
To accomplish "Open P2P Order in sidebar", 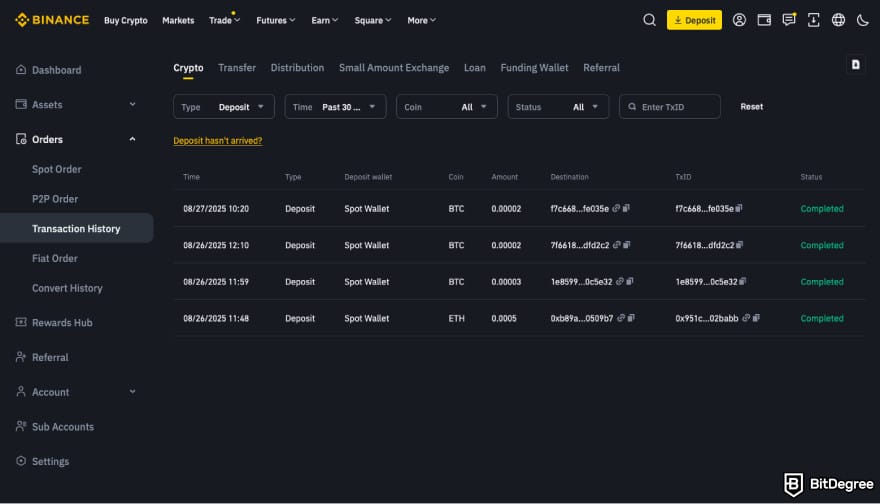I will point(55,199).
